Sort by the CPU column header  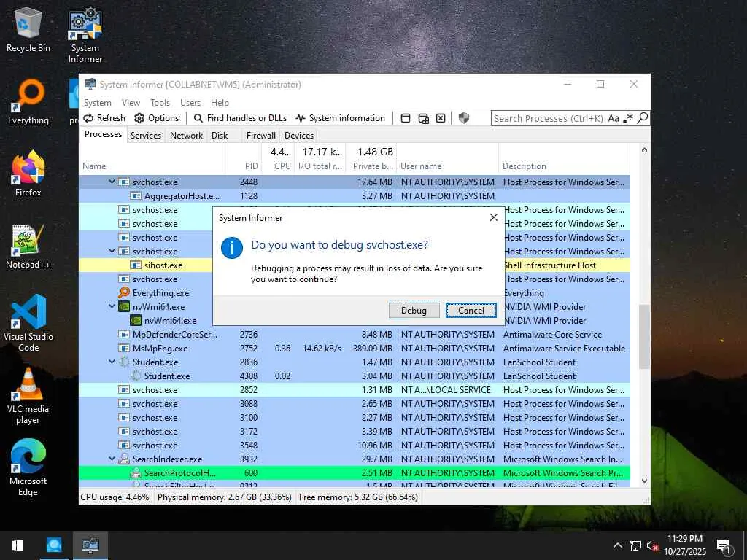(277, 166)
